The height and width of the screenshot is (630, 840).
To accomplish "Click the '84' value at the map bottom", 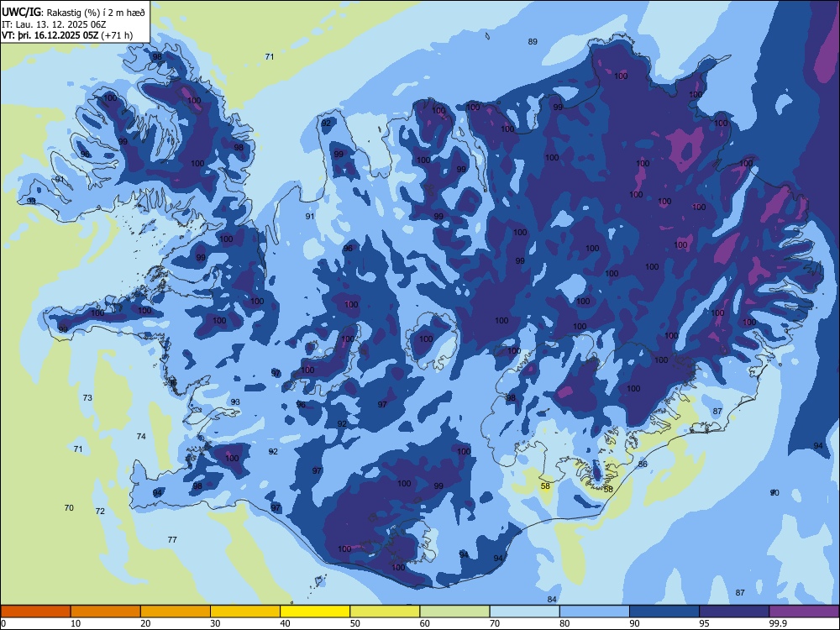I will point(552,600).
